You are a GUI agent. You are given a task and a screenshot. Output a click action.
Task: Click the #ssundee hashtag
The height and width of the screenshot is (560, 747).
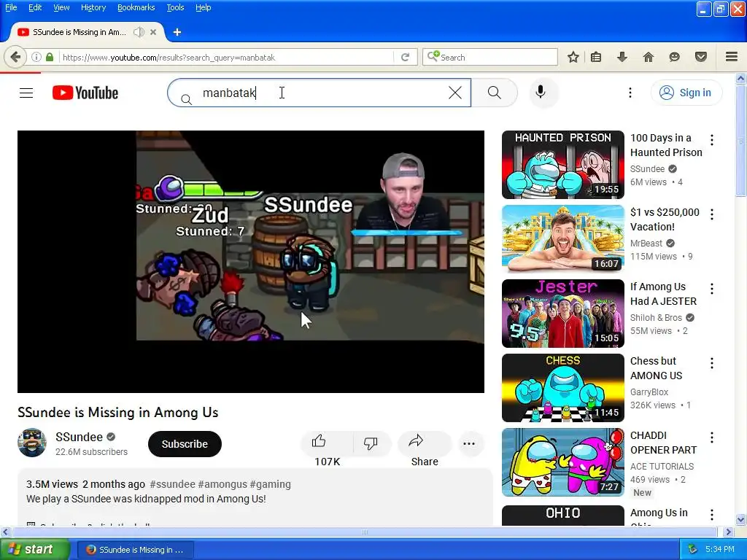172,484
